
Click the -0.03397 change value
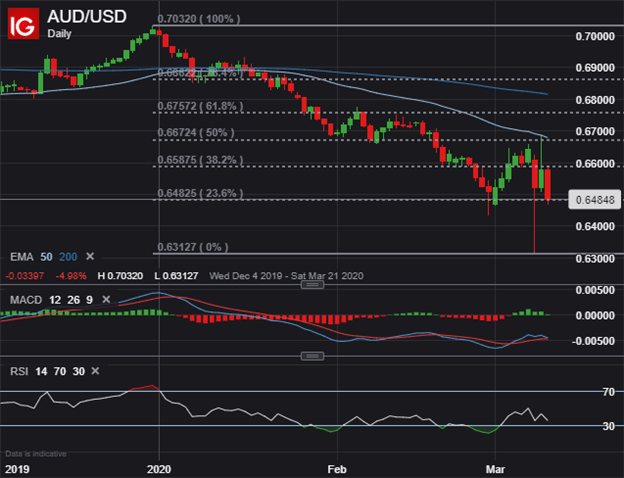click(25, 276)
